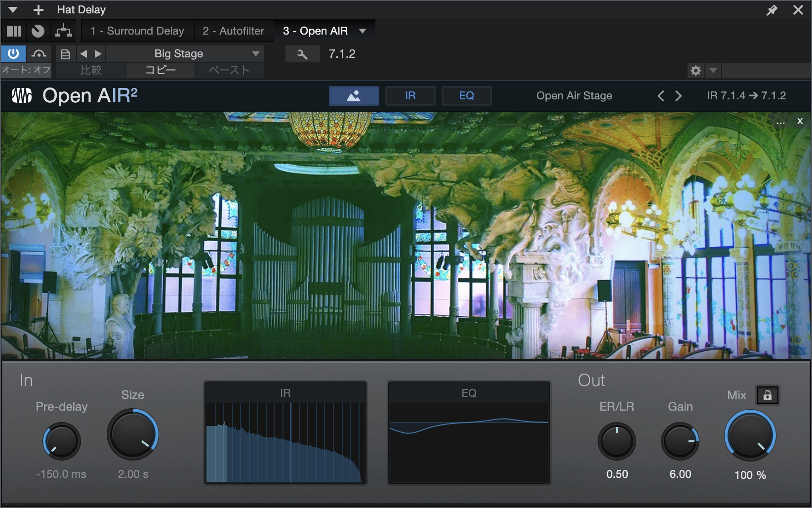This screenshot has width=812, height=508.
Task: Click the 100 % mix value
Action: [x=750, y=475]
